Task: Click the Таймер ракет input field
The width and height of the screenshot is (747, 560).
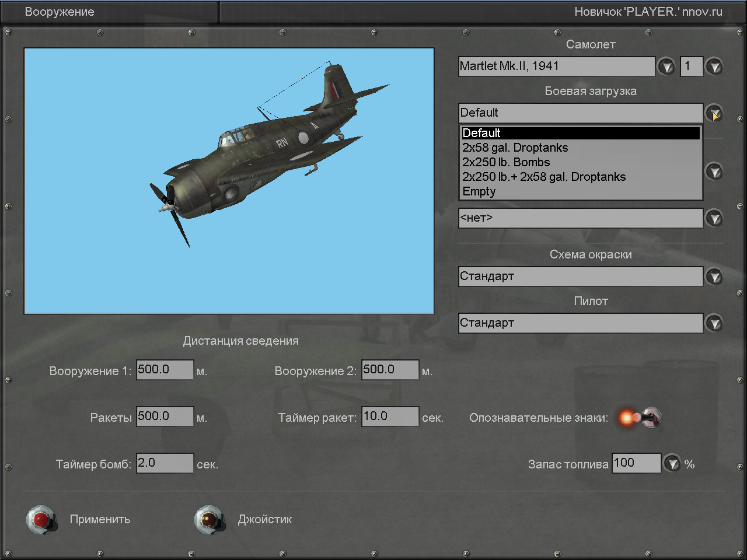Action: [x=390, y=416]
